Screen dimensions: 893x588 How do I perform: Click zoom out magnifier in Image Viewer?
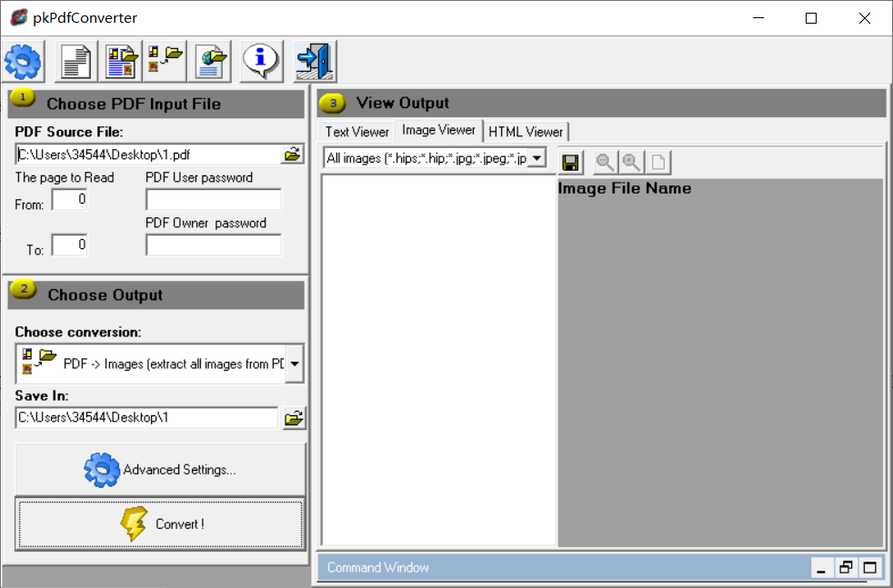coord(631,163)
